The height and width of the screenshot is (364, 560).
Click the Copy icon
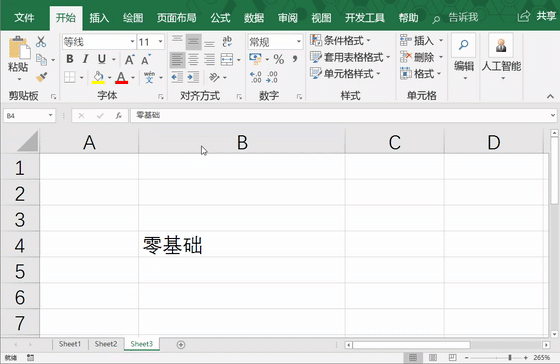(41, 60)
